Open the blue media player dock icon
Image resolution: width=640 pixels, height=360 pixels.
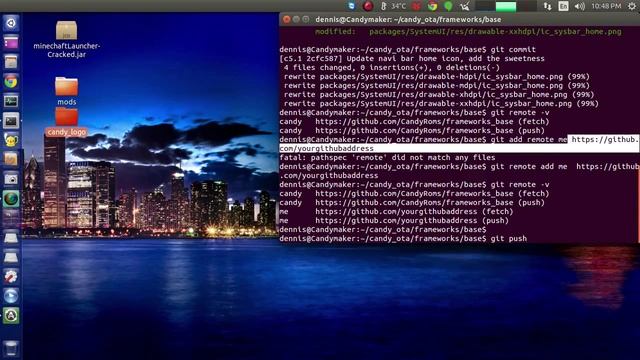pos(11,296)
